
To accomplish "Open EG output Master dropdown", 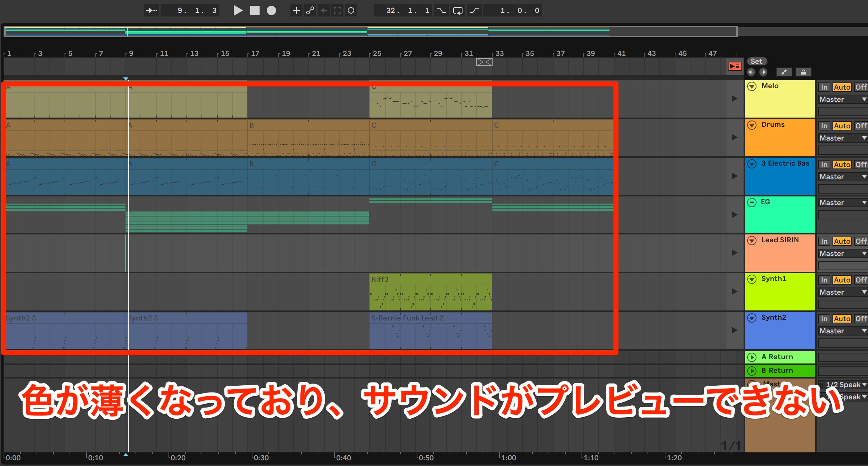I will point(843,203).
